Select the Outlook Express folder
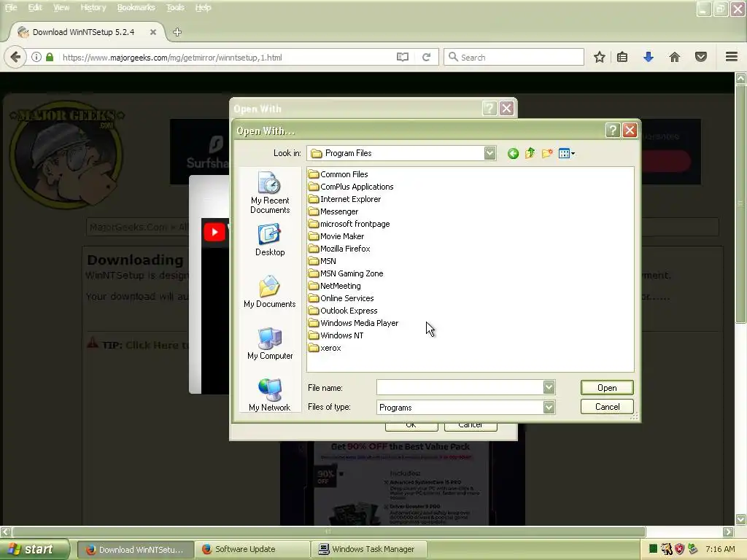Screen dimensions: 747x560 [343, 311]
